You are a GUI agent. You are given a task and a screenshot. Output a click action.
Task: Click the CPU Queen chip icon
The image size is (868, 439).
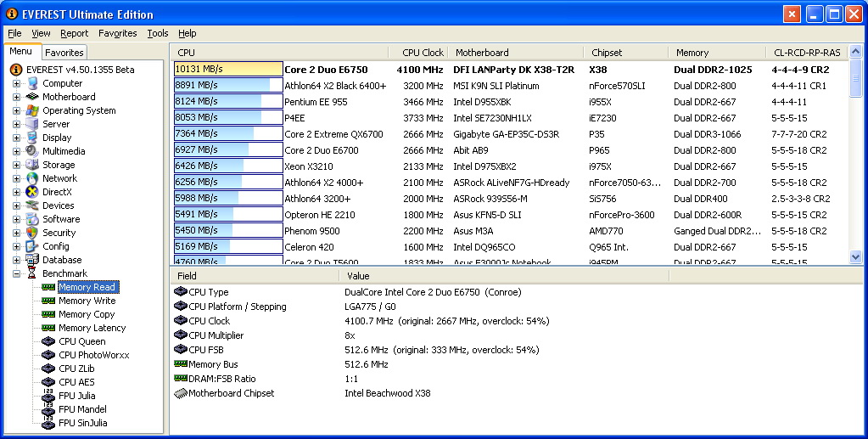pyautogui.click(x=48, y=341)
